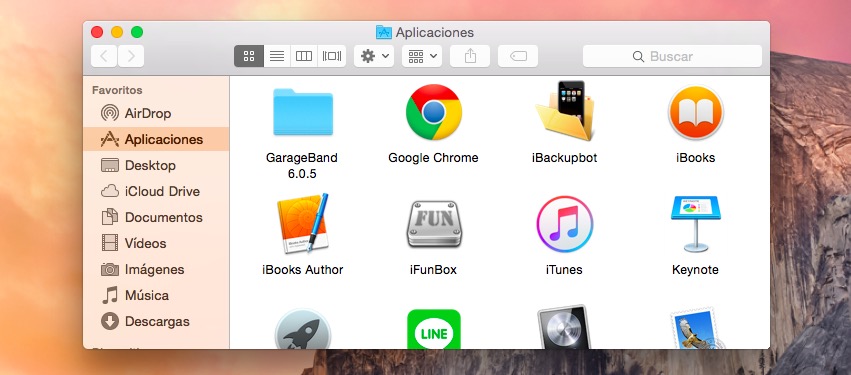Switch to list view mode
851x375 pixels.
point(277,56)
